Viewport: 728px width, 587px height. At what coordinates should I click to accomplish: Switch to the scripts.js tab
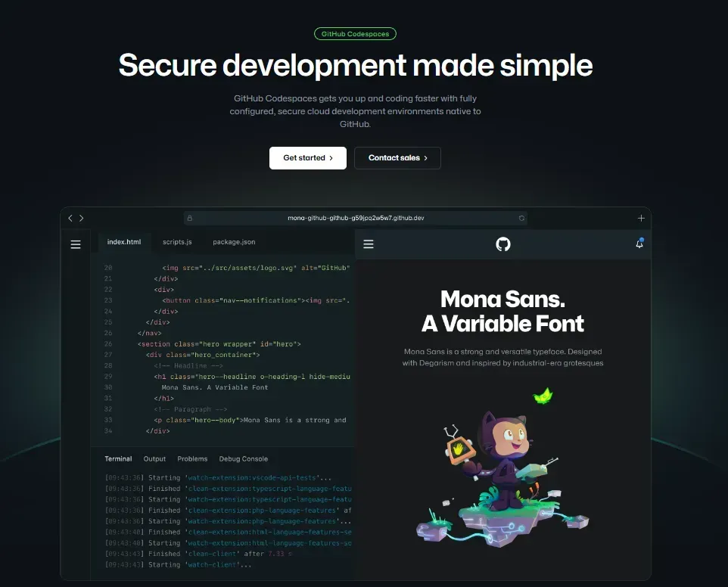coord(176,241)
